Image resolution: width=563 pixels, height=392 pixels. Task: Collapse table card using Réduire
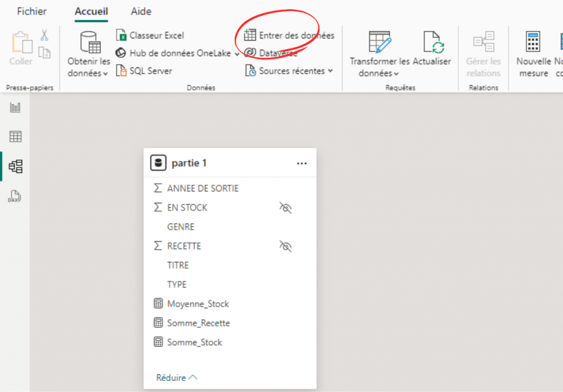[x=176, y=378]
